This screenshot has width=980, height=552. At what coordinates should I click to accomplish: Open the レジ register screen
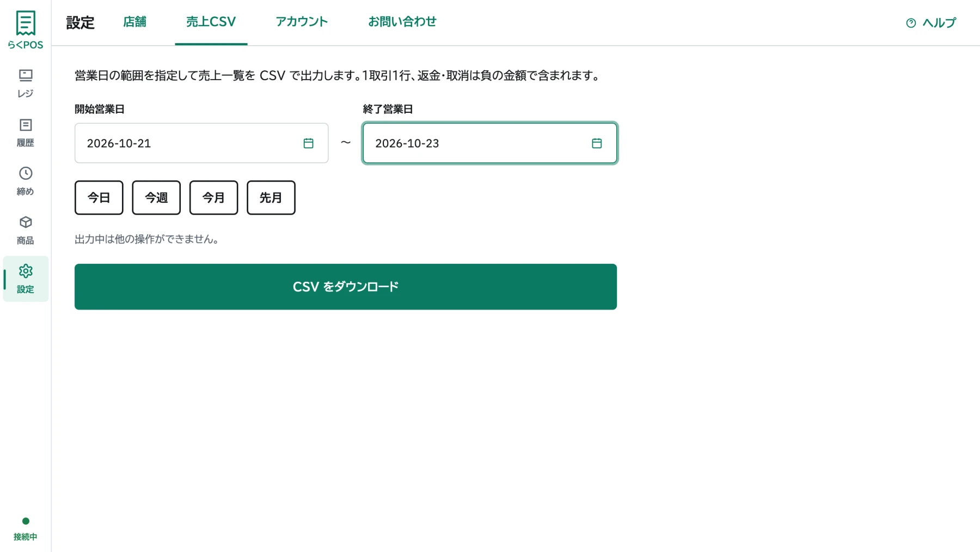[26, 83]
